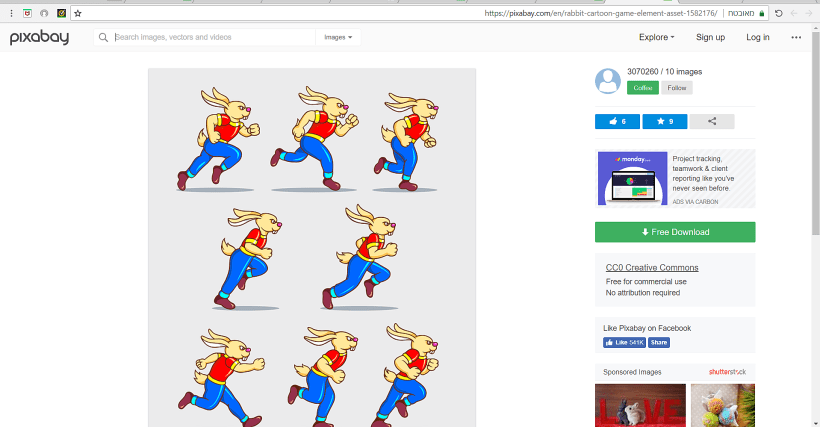The width and height of the screenshot is (820, 427).
Task: Add image to favorites with star button
Action: (664, 121)
